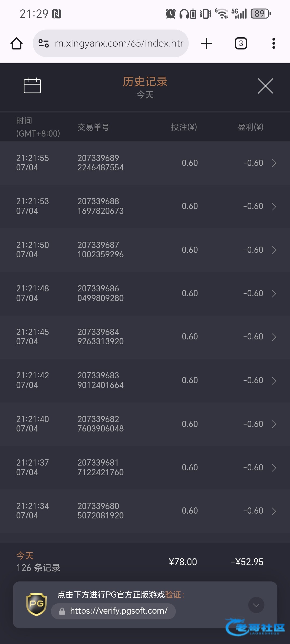The image size is (290, 644).
Task: Expand details of the 21:21:55 record
Action: [274, 163]
